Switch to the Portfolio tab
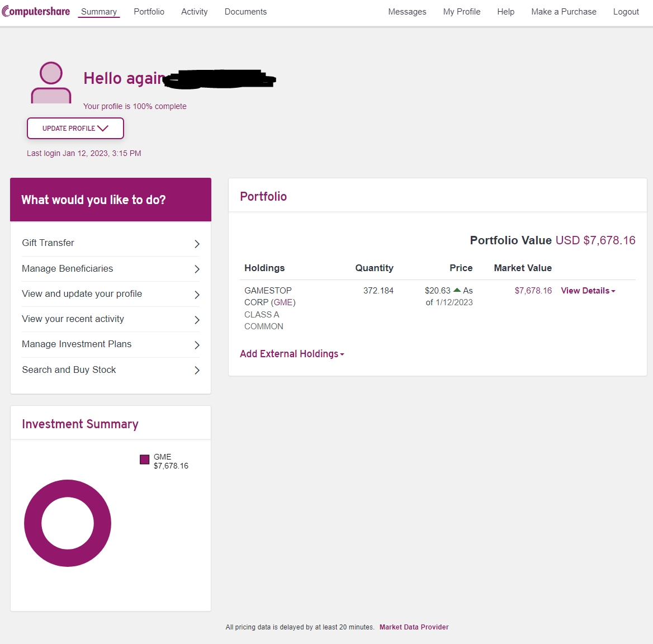The image size is (653, 644). coord(149,12)
